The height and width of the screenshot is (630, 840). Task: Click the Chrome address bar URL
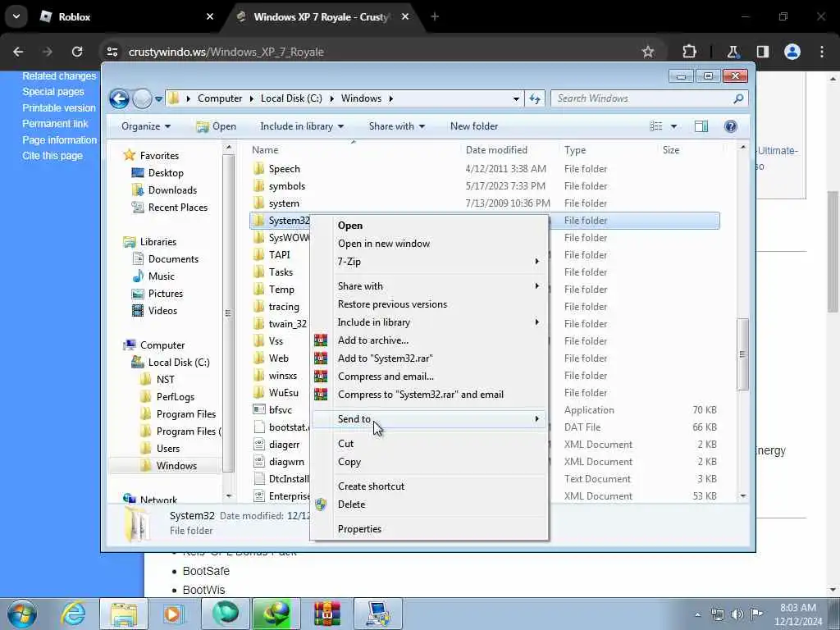[x=226, y=52]
